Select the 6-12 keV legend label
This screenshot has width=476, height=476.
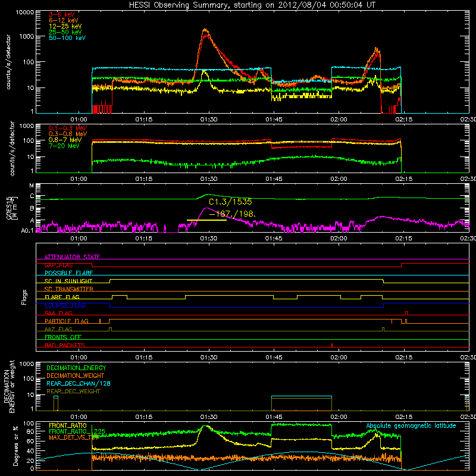[64, 20]
